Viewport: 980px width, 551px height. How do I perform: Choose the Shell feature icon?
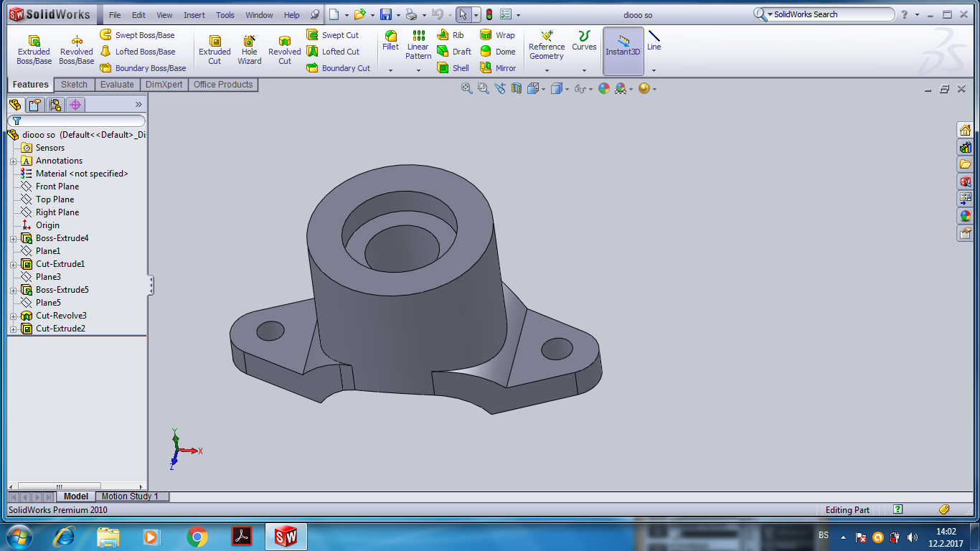443,68
